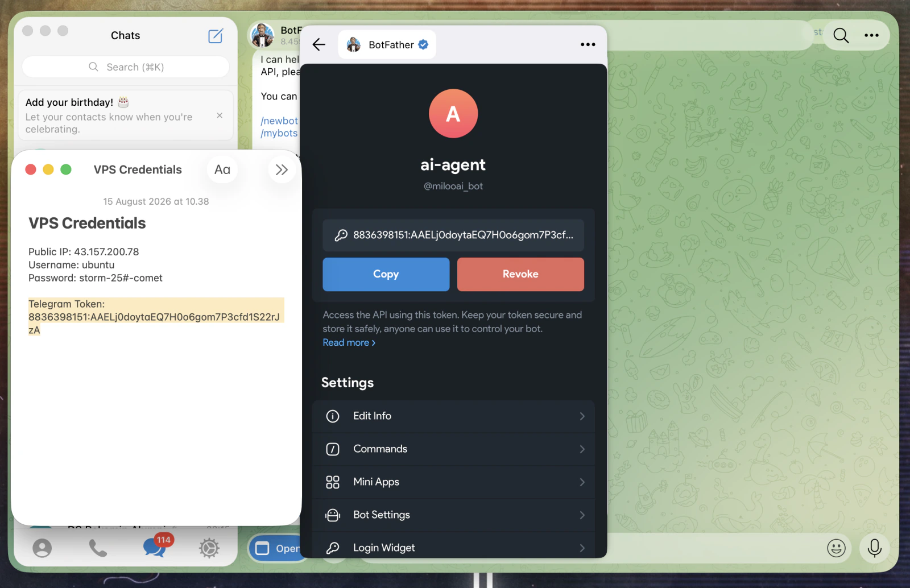Screen dimensions: 910x588
Task: Open the chat options menu beside search
Action: [x=871, y=35]
